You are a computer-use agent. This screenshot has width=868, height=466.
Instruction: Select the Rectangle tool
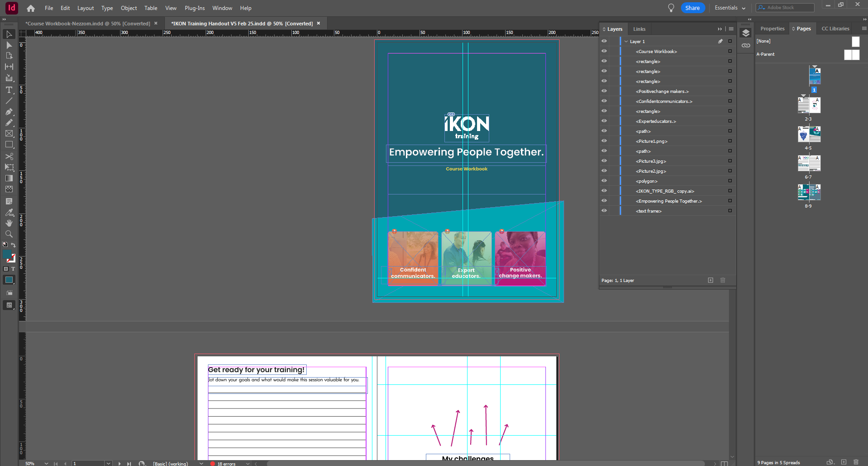tap(9, 145)
